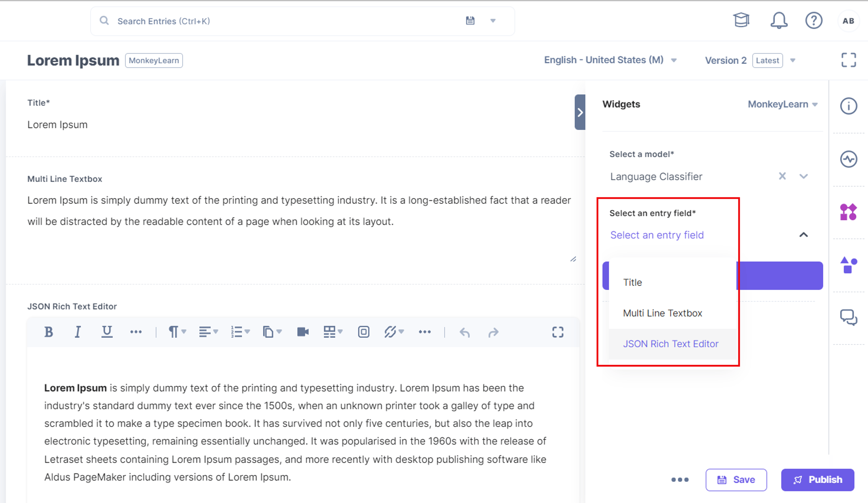This screenshot has width=868, height=503.
Task: Click the Widgets panel heading
Action: [621, 104]
